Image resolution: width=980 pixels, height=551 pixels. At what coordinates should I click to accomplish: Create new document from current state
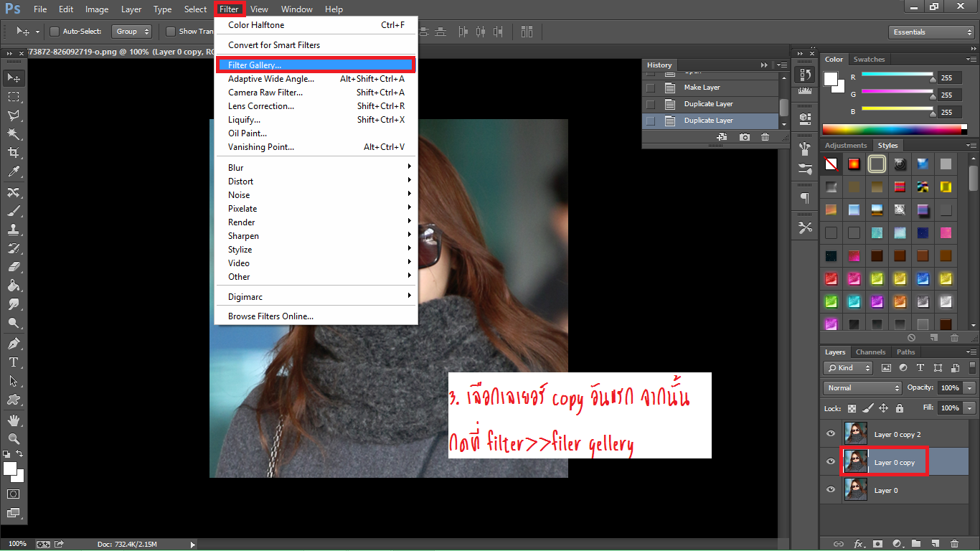[x=722, y=137]
